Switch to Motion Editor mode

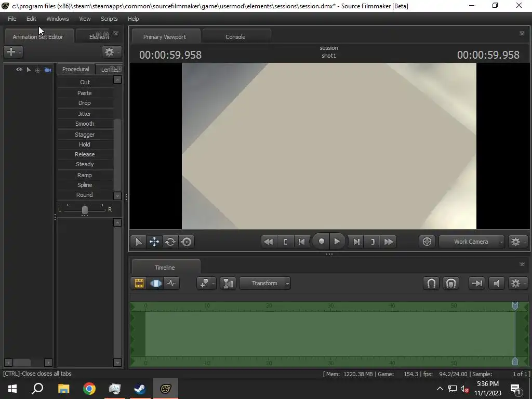pos(155,283)
